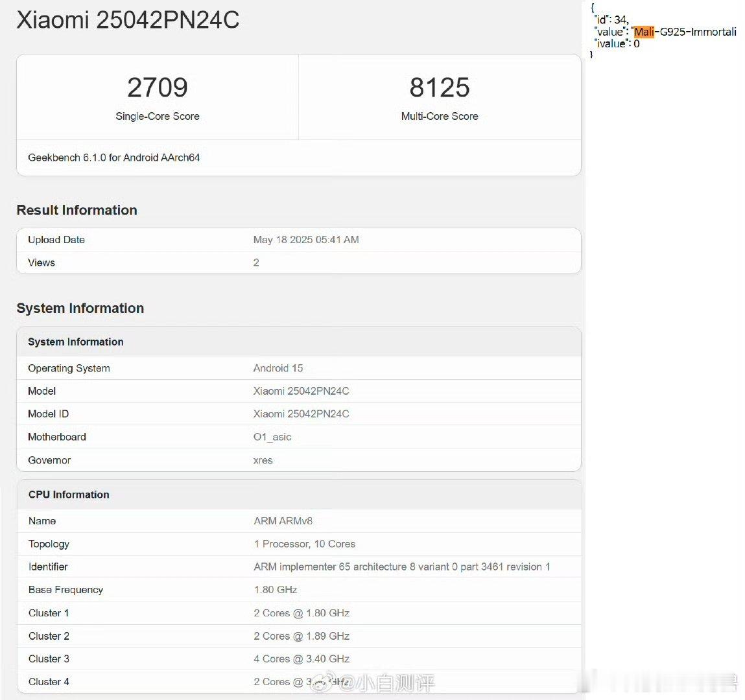The width and height of the screenshot is (745, 700).
Task: Select the Views count value 2
Action: point(256,262)
